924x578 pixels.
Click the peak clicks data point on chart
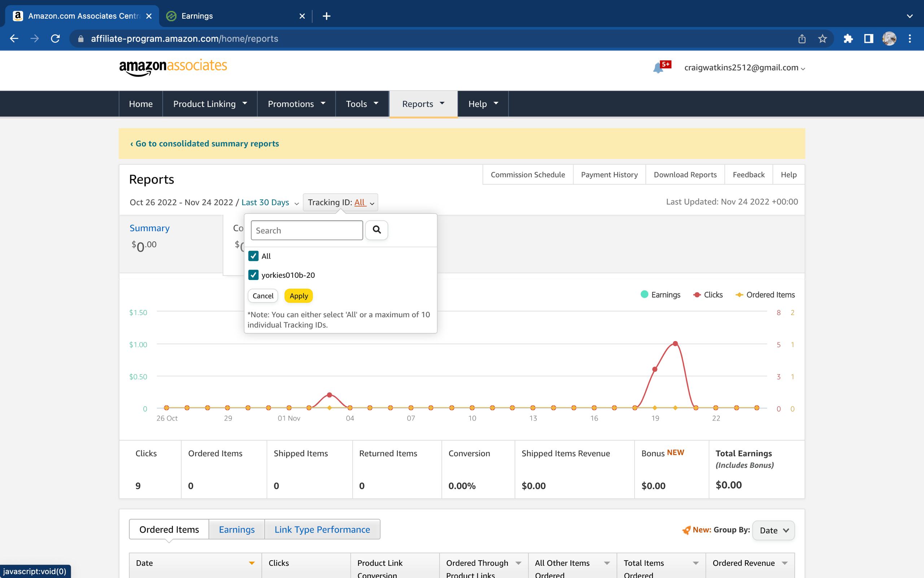click(675, 343)
